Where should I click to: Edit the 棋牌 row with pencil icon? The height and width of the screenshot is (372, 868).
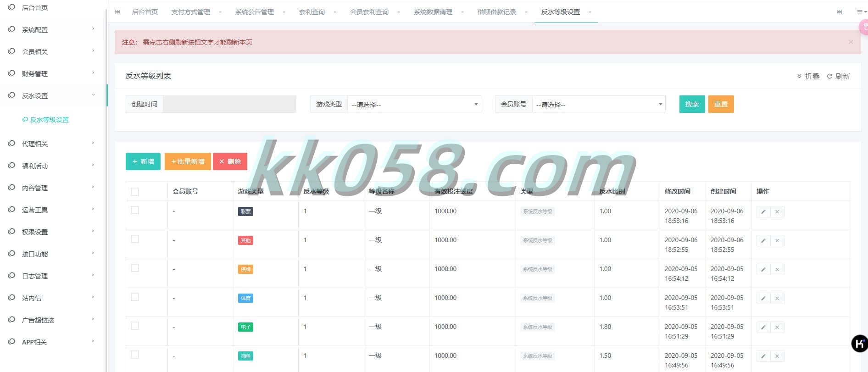pos(763,270)
